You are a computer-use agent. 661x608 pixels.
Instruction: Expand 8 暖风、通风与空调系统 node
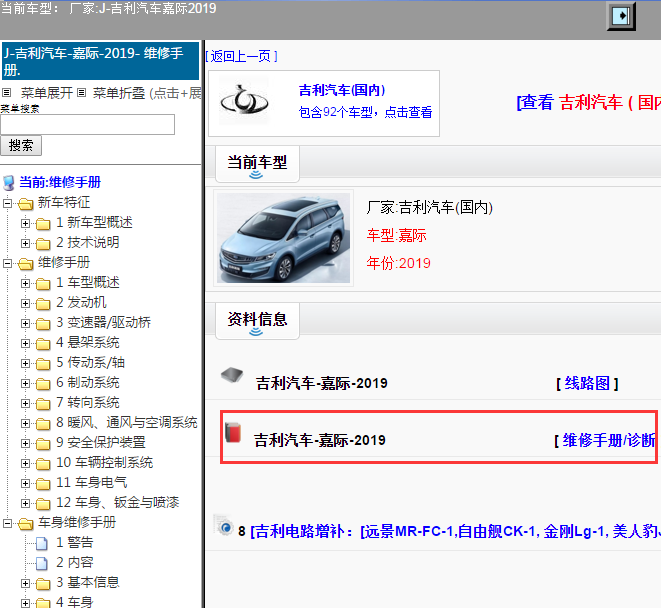coord(25,423)
